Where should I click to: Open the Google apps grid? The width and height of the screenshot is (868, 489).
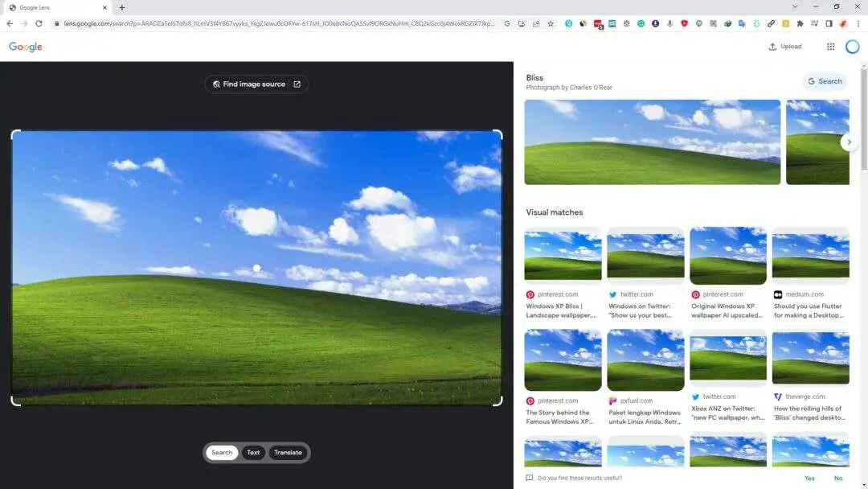coord(830,47)
